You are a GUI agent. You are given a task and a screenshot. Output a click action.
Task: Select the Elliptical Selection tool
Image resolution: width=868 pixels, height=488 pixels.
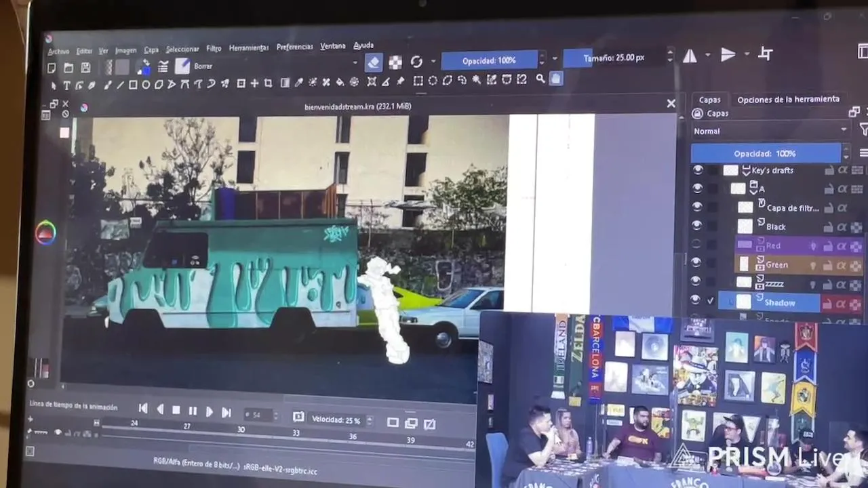[433, 81]
